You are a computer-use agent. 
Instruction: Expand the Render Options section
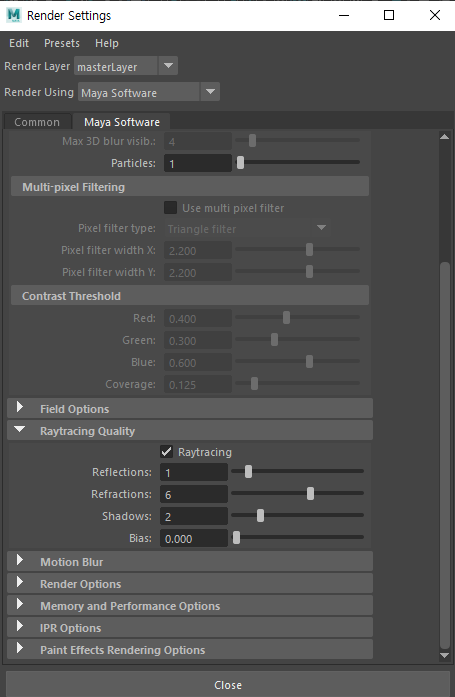190,584
